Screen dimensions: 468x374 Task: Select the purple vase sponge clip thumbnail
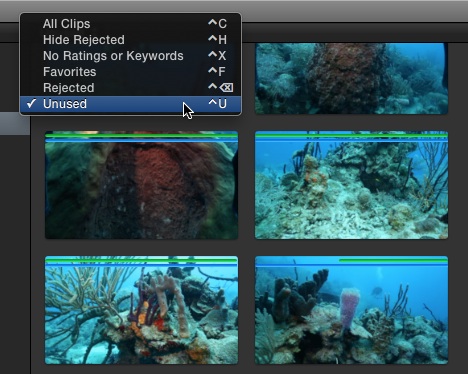point(351,310)
